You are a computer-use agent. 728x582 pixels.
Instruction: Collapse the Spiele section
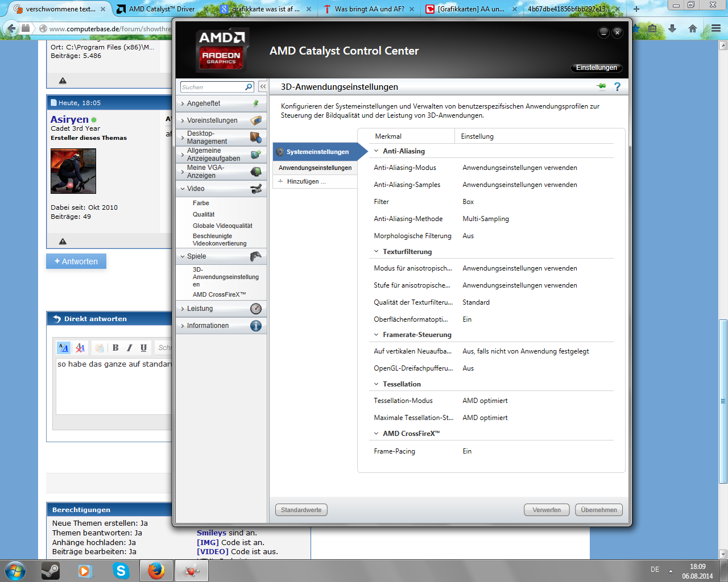click(x=183, y=256)
